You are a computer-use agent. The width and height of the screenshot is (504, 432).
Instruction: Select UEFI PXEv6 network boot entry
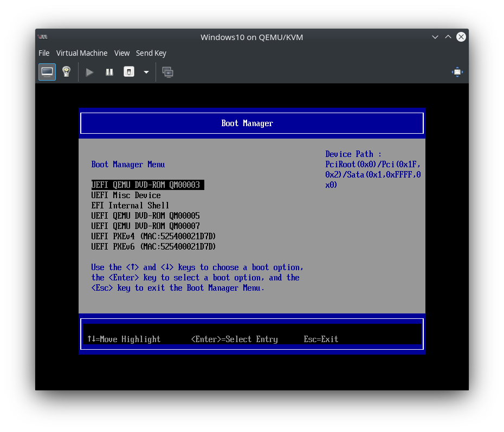[153, 247]
